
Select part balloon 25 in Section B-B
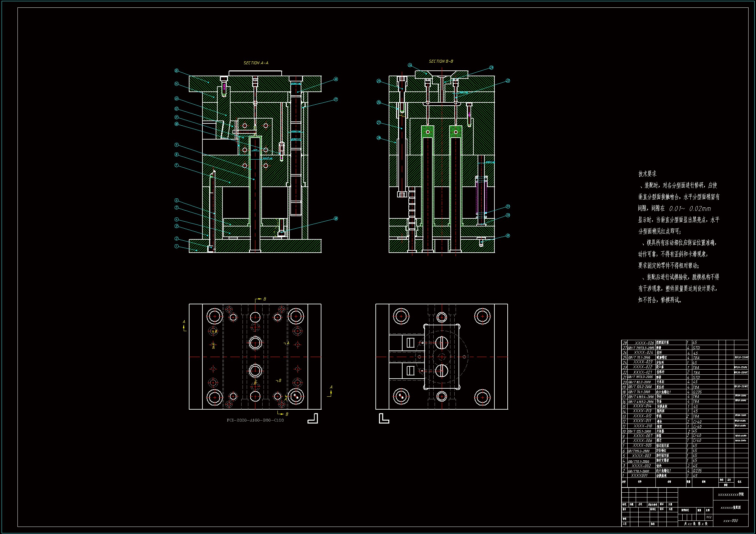coord(379,81)
